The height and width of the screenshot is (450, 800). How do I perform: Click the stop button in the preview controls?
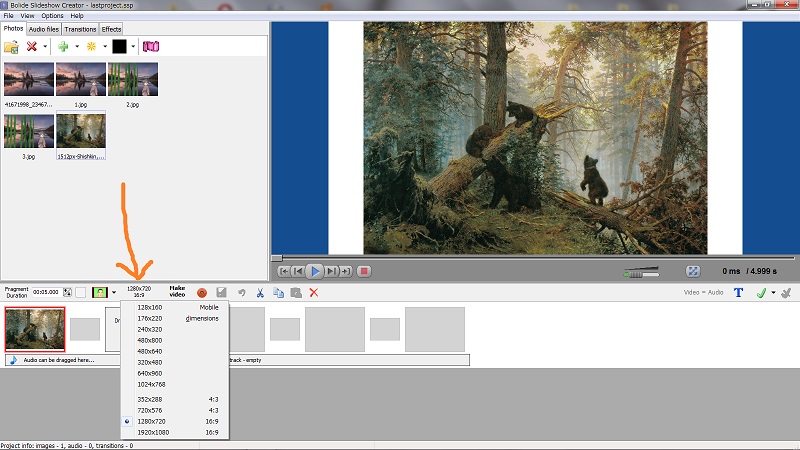364,271
